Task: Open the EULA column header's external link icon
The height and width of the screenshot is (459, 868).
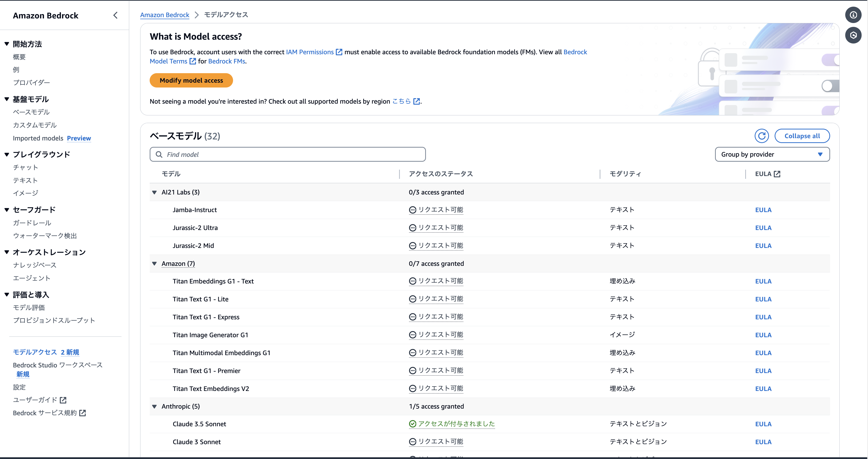Action: [x=777, y=174]
